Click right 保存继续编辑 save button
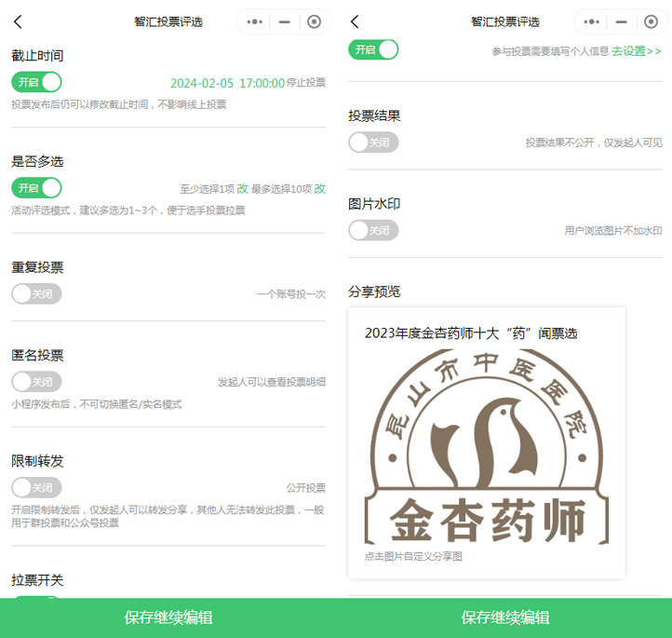Image resolution: width=672 pixels, height=638 pixels. coord(504,618)
